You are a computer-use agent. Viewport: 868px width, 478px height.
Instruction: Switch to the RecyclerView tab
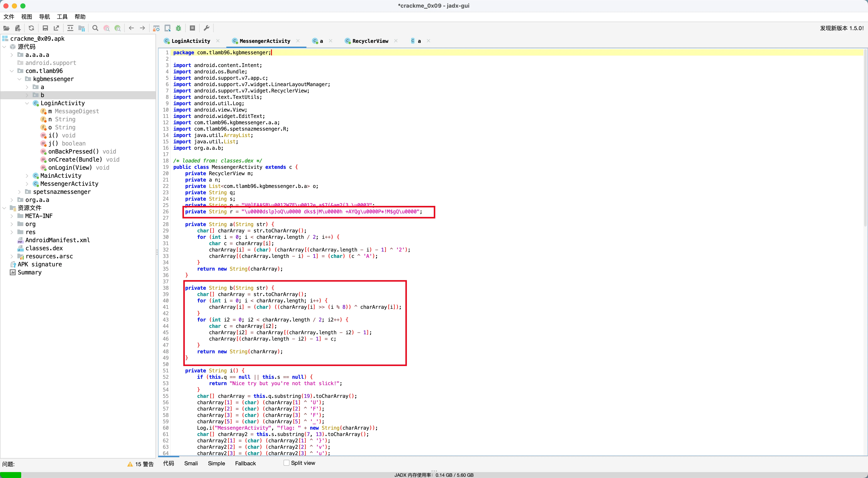[370, 41]
